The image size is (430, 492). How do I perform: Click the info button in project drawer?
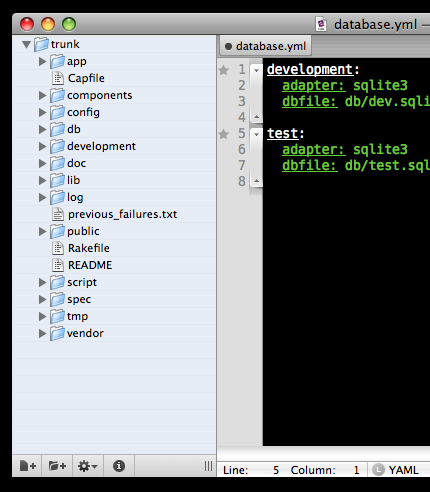point(119,466)
